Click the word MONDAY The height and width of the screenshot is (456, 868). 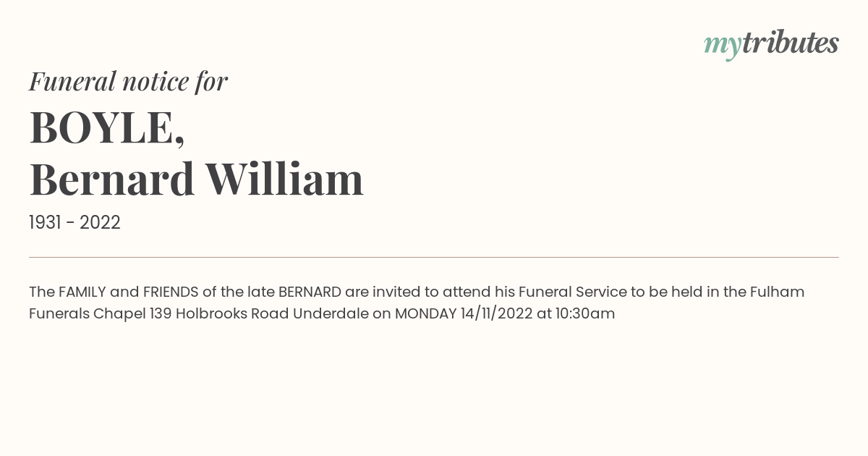(x=425, y=314)
